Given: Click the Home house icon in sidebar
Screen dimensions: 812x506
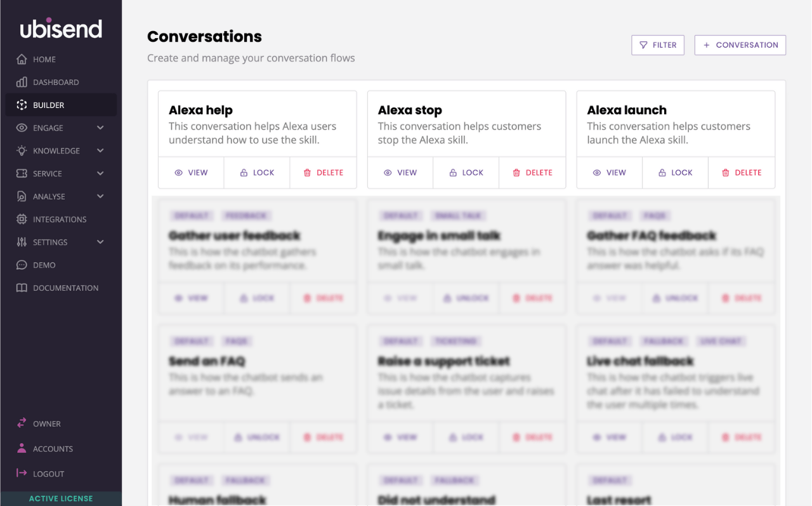Looking at the screenshot, I should point(22,59).
